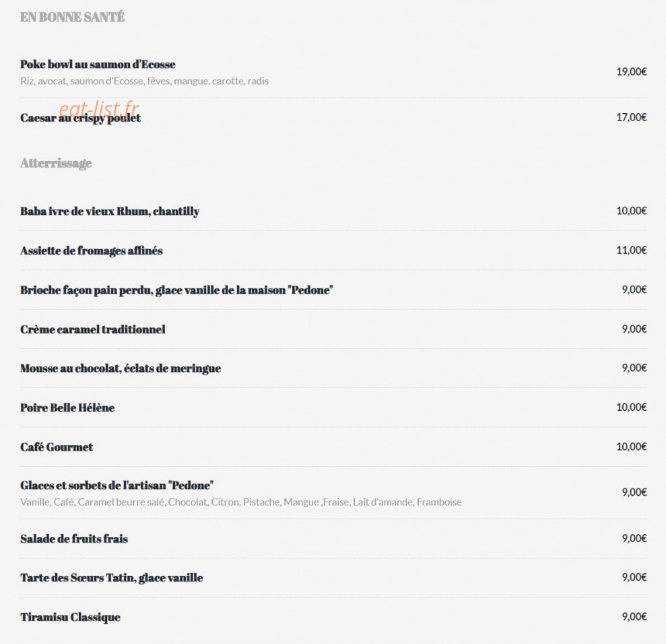Select Tiramisu Classique dessert
The width and height of the screenshot is (666, 644).
point(70,617)
